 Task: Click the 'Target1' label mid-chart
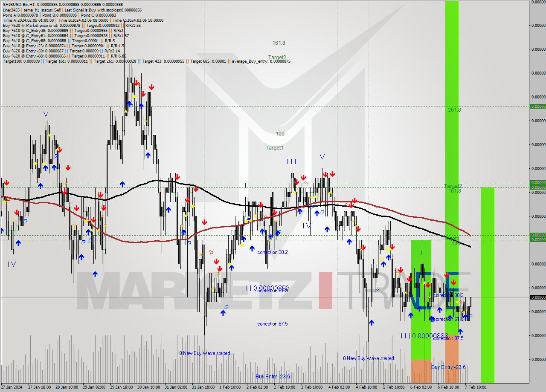coord(275,148)
